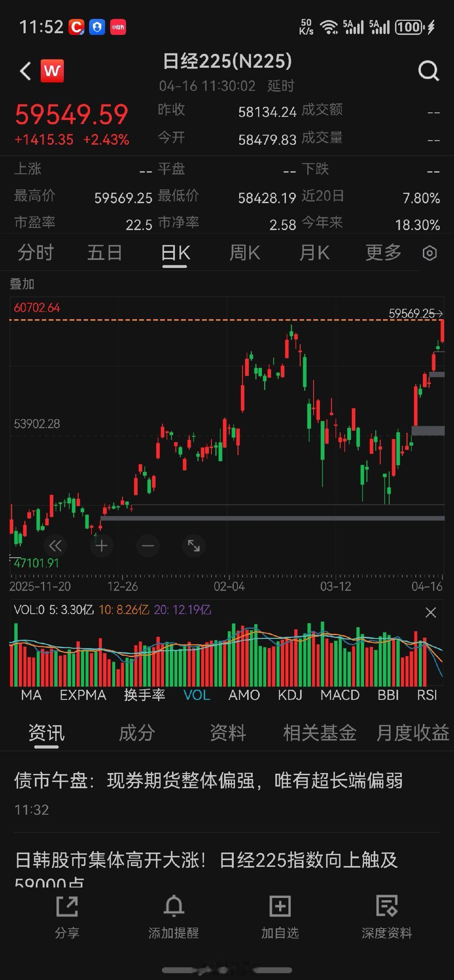Tap red C notification icon in status bar
Screen dimensions: 454x980
point(76,27)
